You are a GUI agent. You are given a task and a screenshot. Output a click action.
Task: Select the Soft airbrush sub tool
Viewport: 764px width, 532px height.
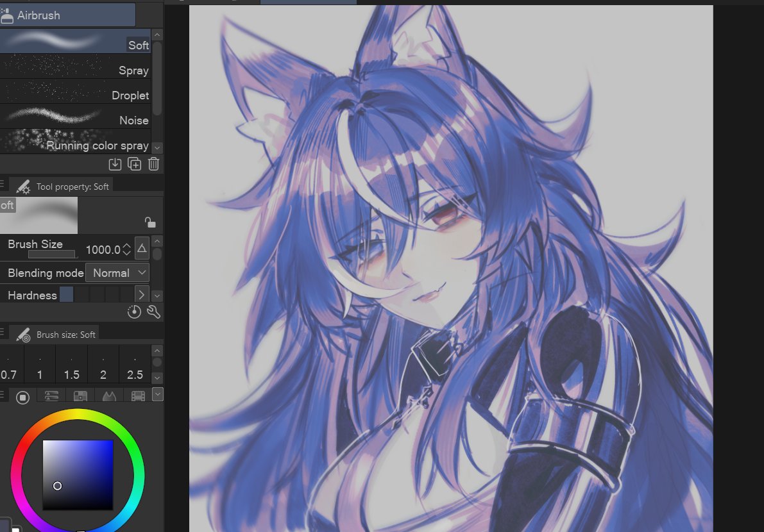click(x=75, y=41)
